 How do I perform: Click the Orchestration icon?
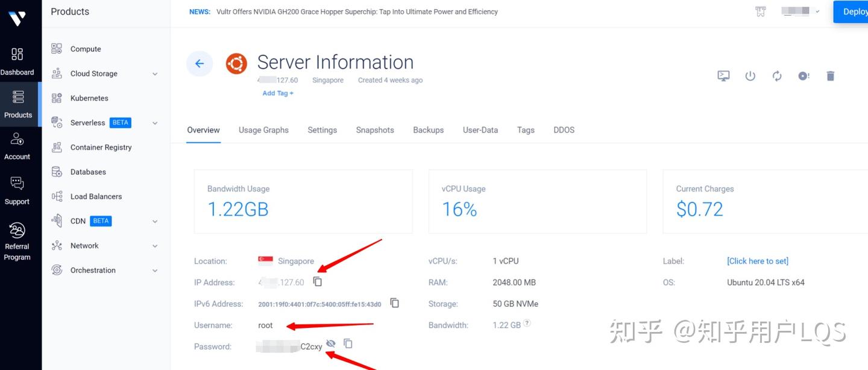57,270
